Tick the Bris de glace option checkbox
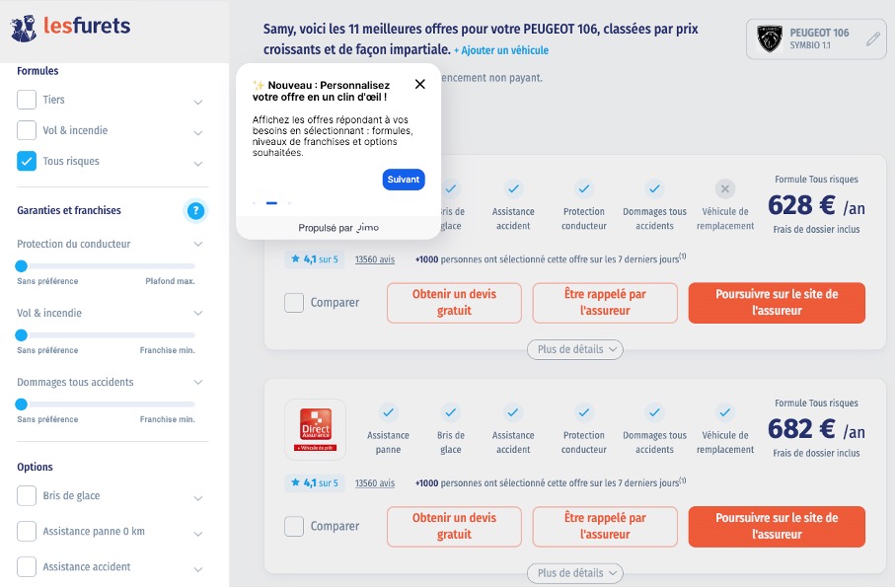Screen dimensions: 896x588 click(29, 497)
